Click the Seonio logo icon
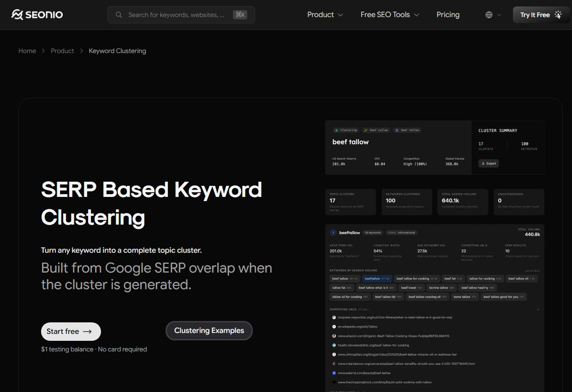The image size is (572, 392). coord(18,15)
